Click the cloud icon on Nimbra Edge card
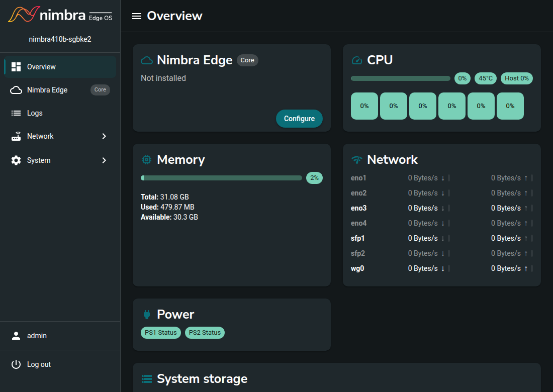The width and height of the screenshot is (553, 392). (x=147, y=60)
